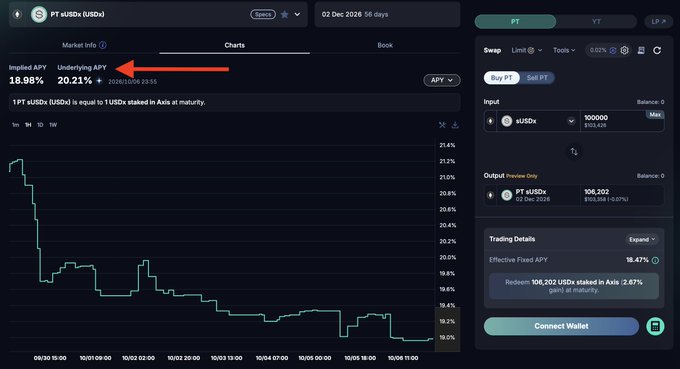The height and width of the screenshot is (369, 680).
Task: Open the APY chart type dropdown
Action: pos(441,80)
